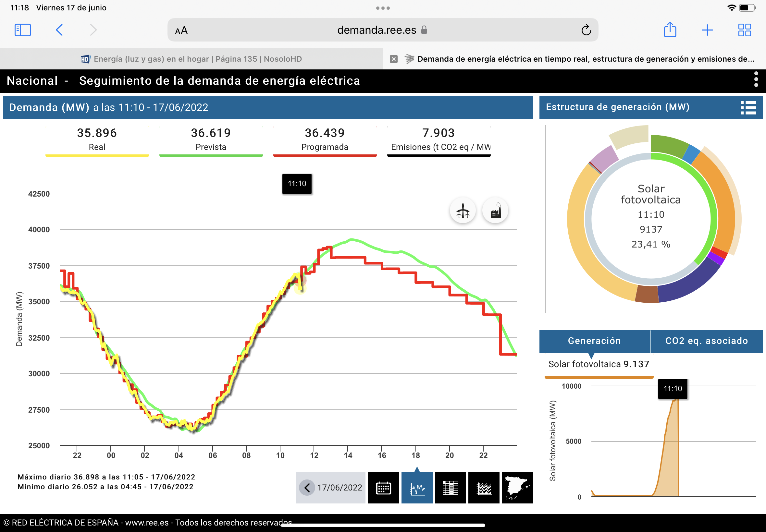Image resolution: width=766 pixels, height=532 pixels.
Task: Click the 11:10 marker on solar chart
Action: [673, 389]
